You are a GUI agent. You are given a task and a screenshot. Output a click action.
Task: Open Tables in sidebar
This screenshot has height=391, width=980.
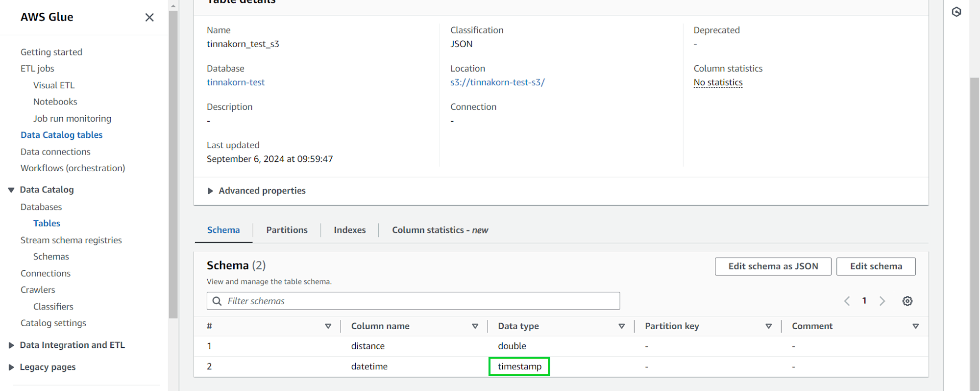pos(47,223)
